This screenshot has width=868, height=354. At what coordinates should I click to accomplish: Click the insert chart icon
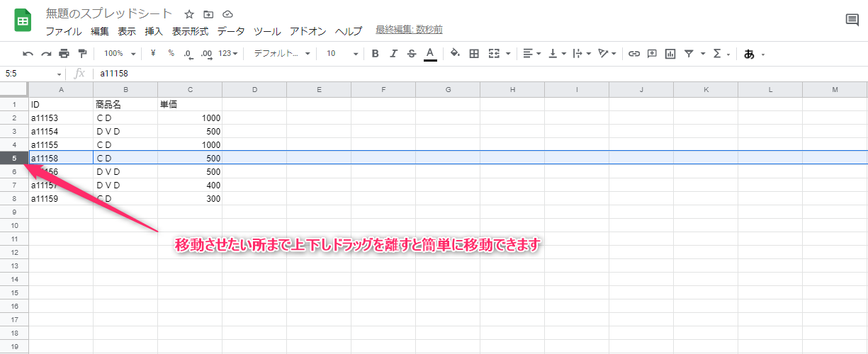[670, 53]
